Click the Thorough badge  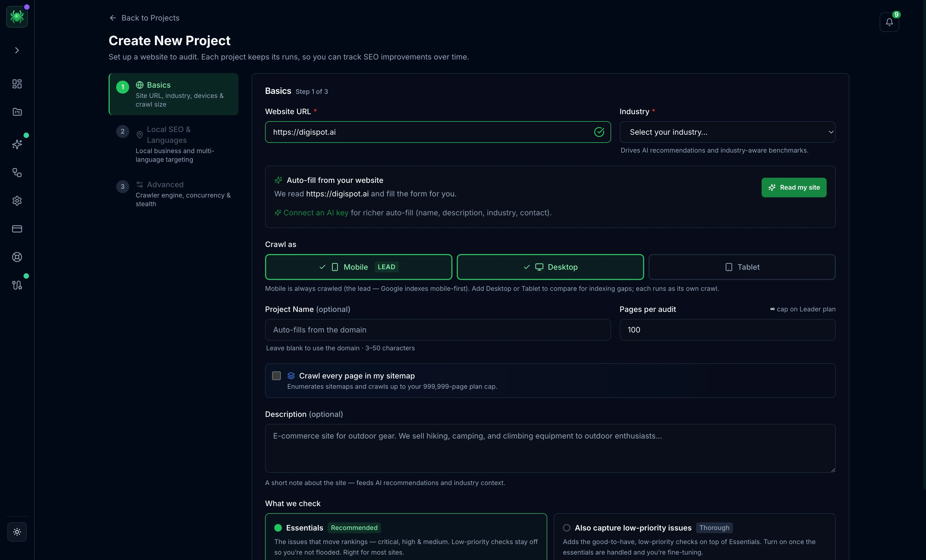(x=714, y=528)
